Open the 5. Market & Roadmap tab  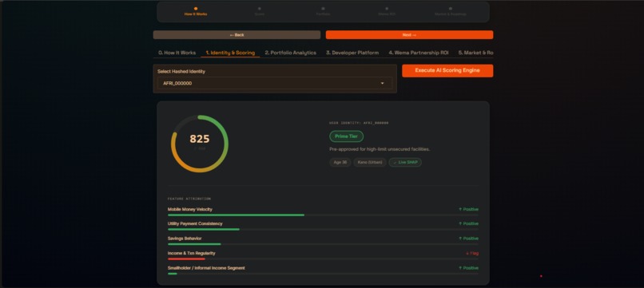475,53
